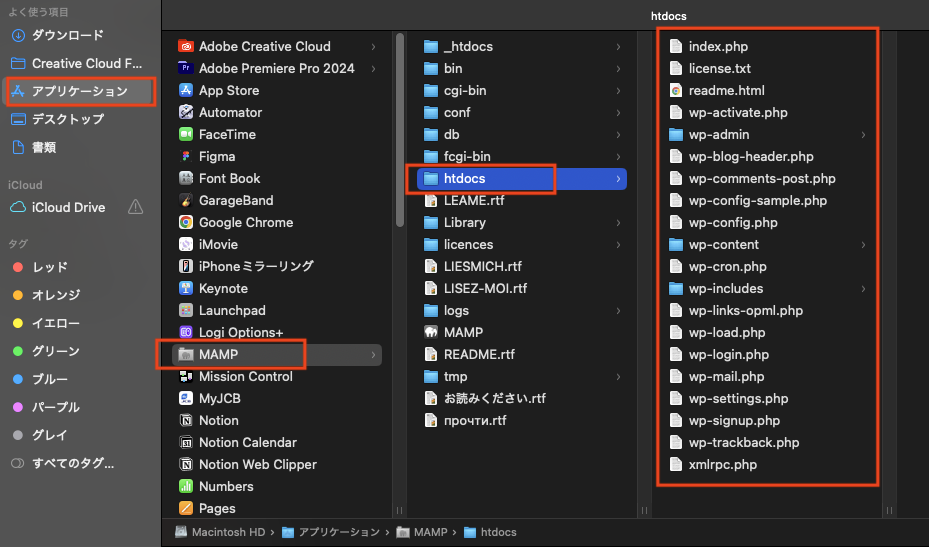Select the red レッド tag

50,267
